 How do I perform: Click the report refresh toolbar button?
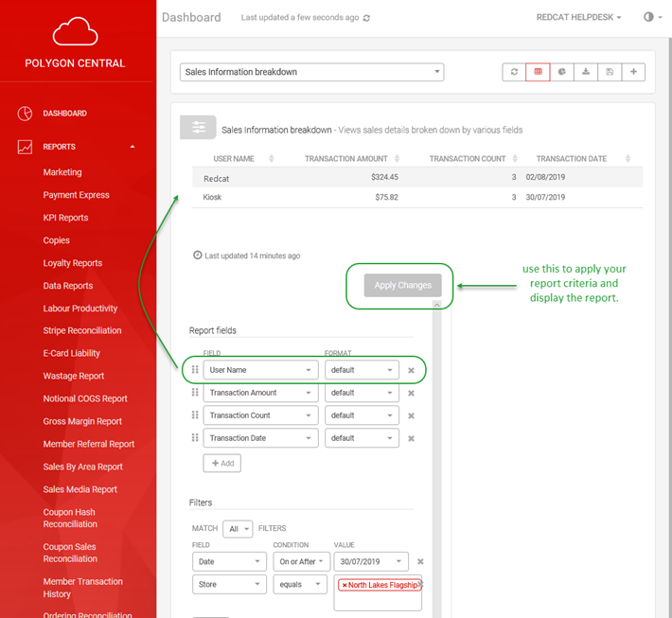(x=514, y=72)
